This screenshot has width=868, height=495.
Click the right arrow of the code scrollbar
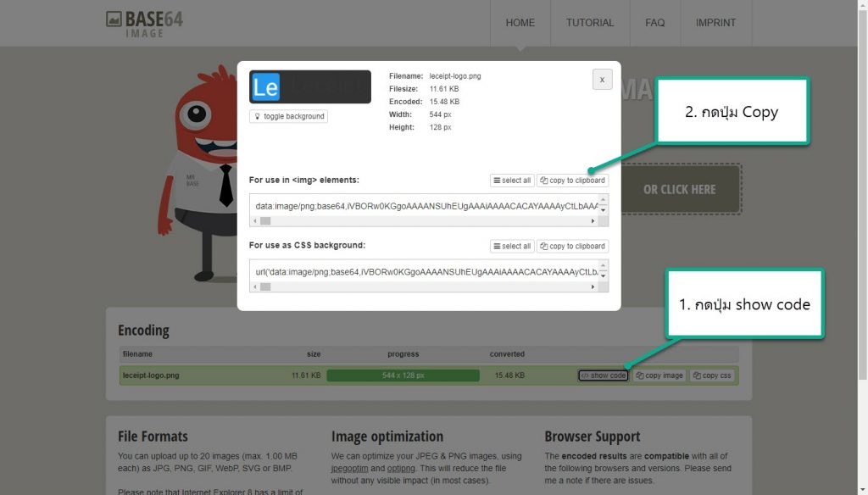click(593, 220)
